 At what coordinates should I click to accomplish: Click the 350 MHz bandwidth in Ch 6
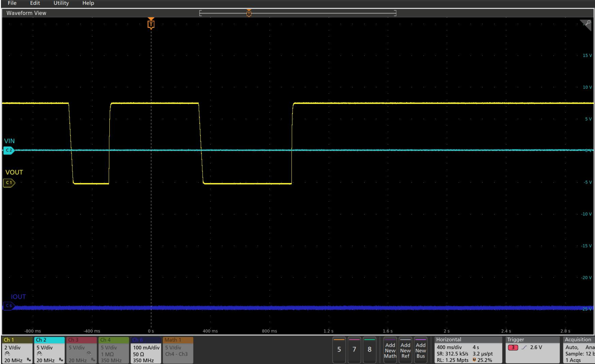pyautogui.click(x=144, y=361)
